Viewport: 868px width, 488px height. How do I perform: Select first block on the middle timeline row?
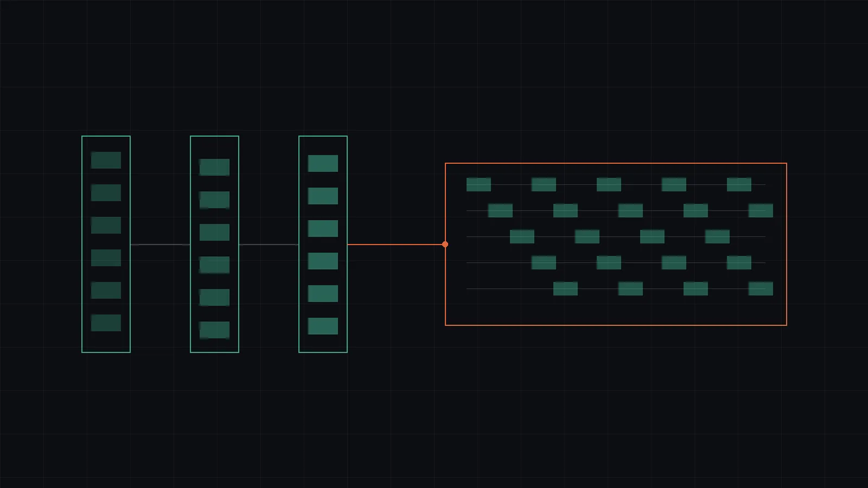pyautogui.click(x=522, y=236)
